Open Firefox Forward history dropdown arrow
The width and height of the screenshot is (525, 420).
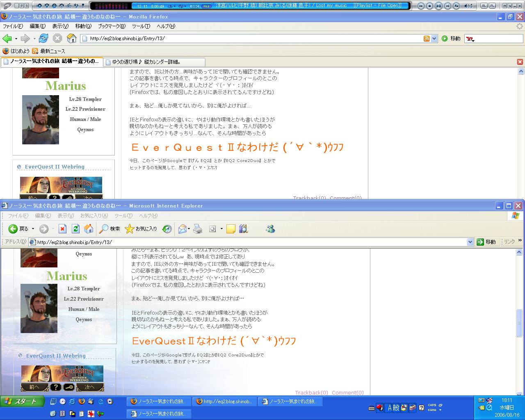[34, 39]
